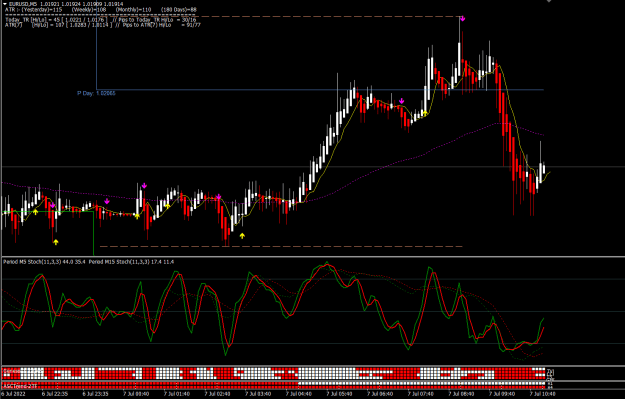Click the 7 Jul 02:40 time axis label
625x399 pixels.
point(217,394)
